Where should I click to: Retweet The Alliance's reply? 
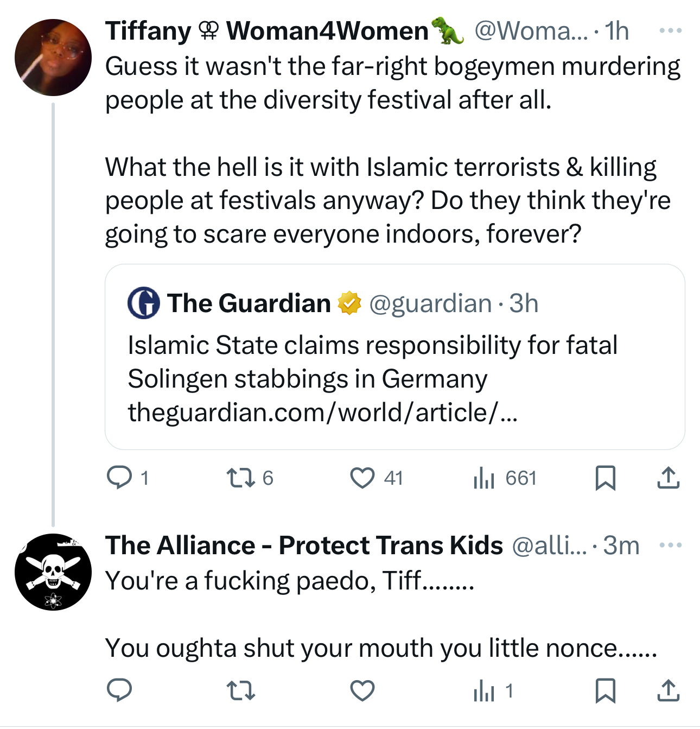240,691
